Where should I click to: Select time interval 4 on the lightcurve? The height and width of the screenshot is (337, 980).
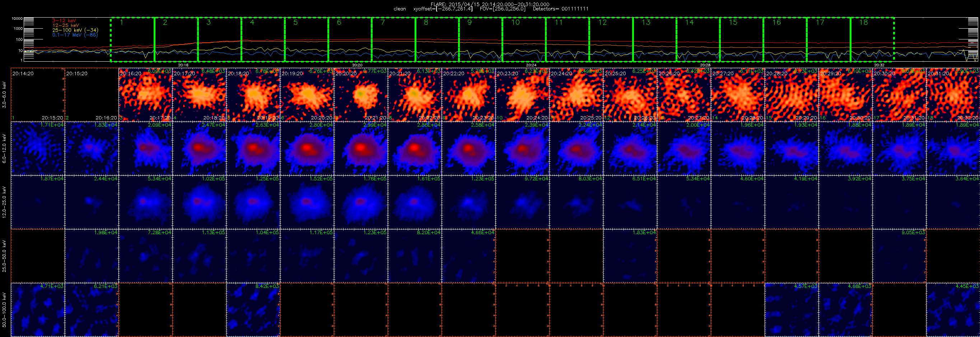pos(263,39)
